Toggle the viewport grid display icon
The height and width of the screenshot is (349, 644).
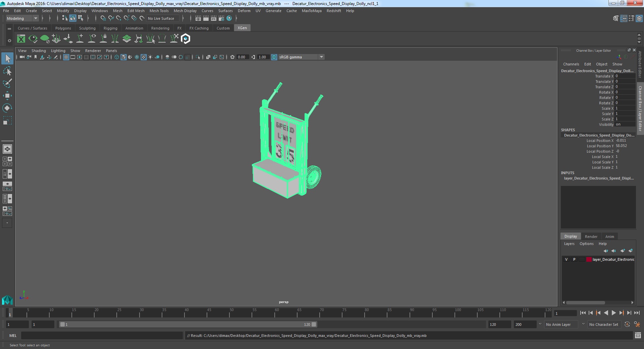click(x=66, y=57)
